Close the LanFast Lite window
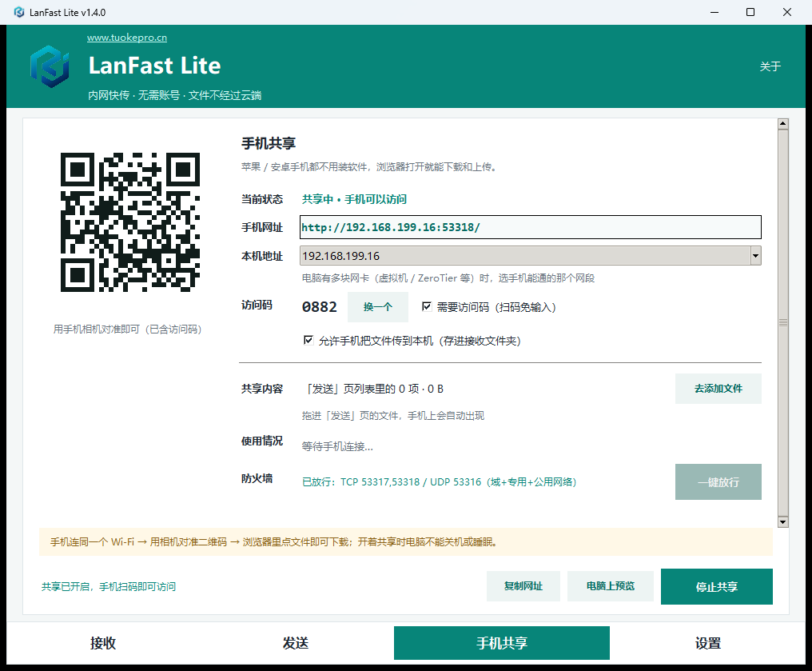 coord(786,12)
